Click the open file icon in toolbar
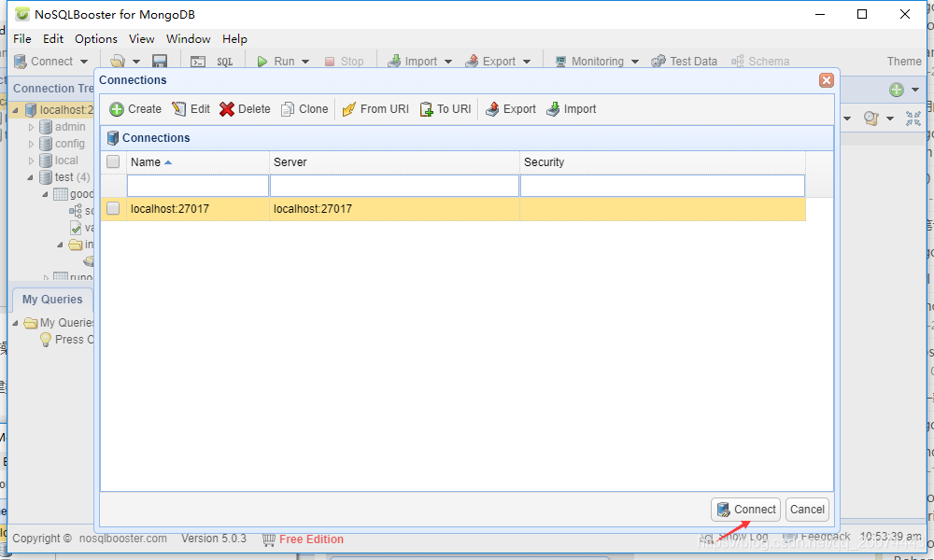 [x=118, y=62]
